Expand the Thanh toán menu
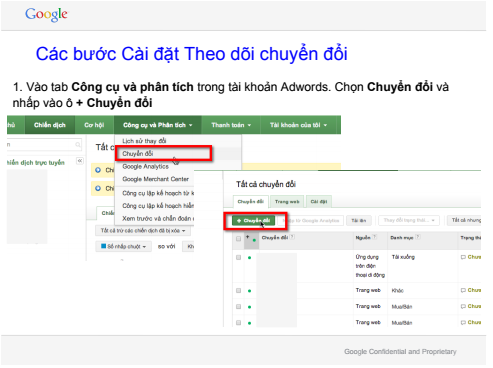 [231, 125]
